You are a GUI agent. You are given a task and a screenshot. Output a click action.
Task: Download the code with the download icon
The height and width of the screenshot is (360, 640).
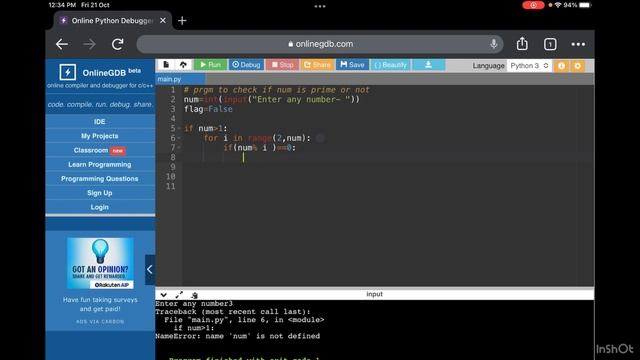[428, 65]
